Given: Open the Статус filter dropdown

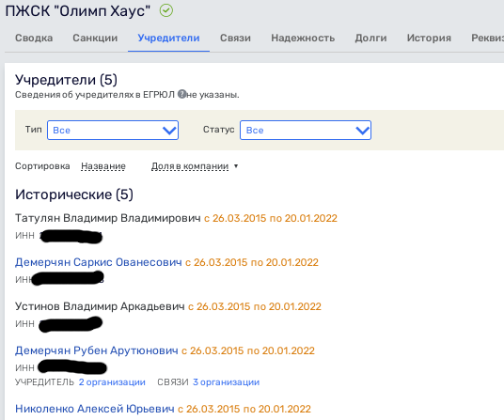Looking at the screenshot, I should (x=306, y=130).
